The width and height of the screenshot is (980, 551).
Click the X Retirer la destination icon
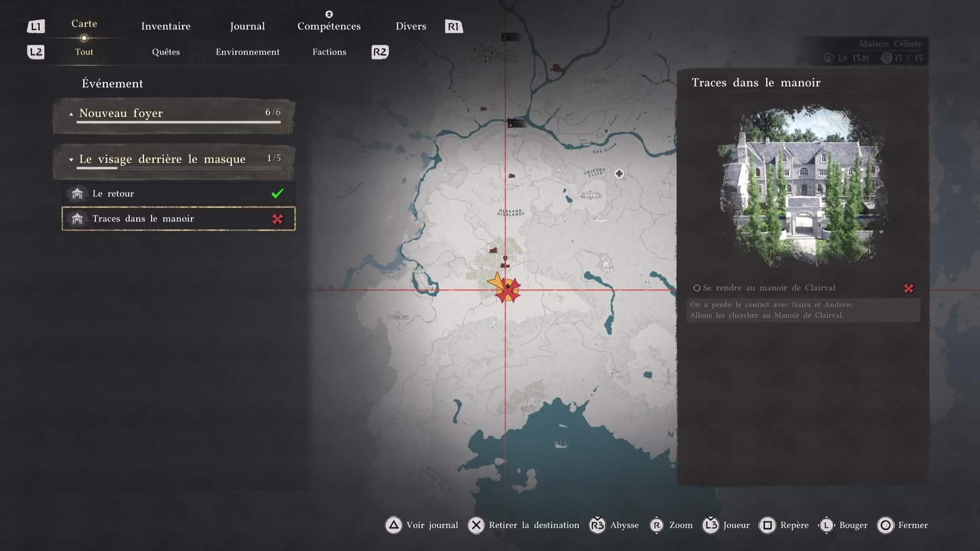click(476, 525)
